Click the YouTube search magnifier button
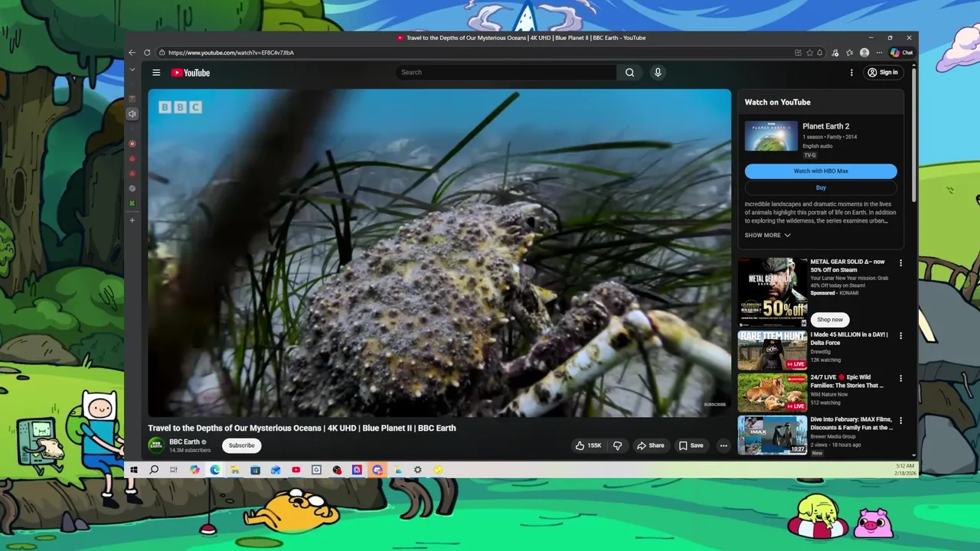The height and width of the screenshot is (551, 980). pyautogui.click(x=629, y=73)
